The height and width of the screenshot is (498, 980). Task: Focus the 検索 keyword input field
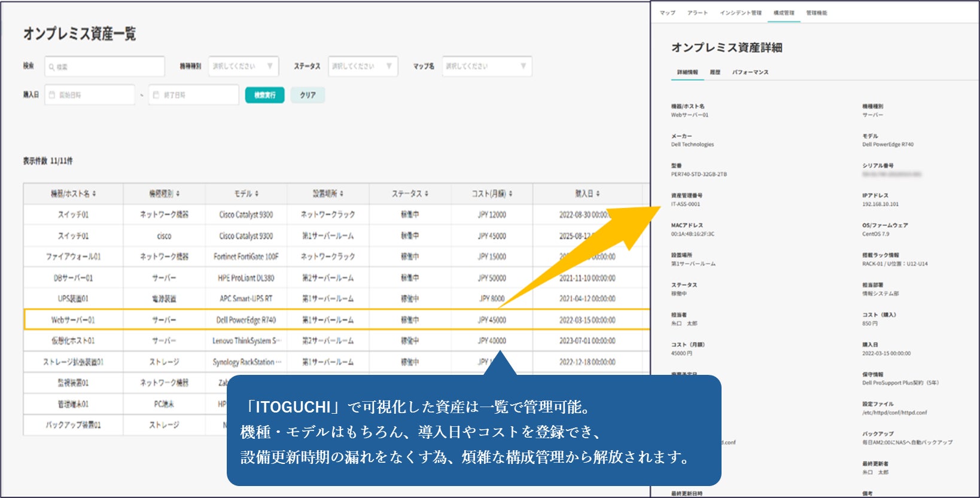105,66
